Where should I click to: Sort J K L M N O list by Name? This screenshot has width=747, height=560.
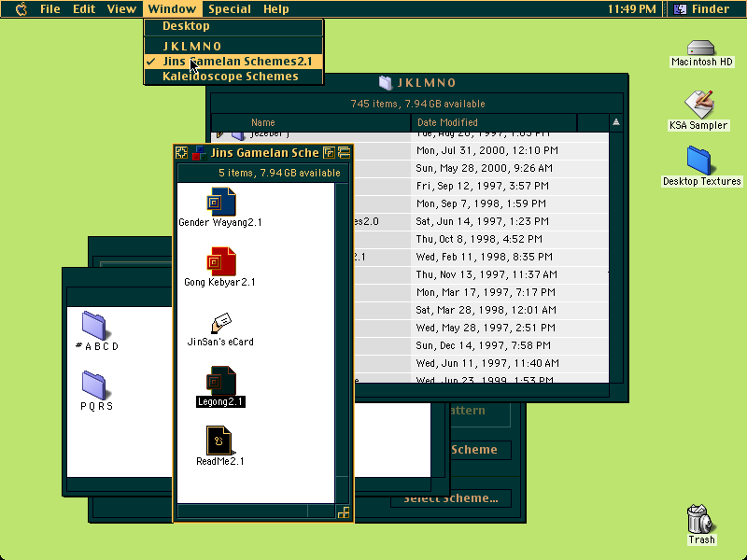click(x=311, y=122)
